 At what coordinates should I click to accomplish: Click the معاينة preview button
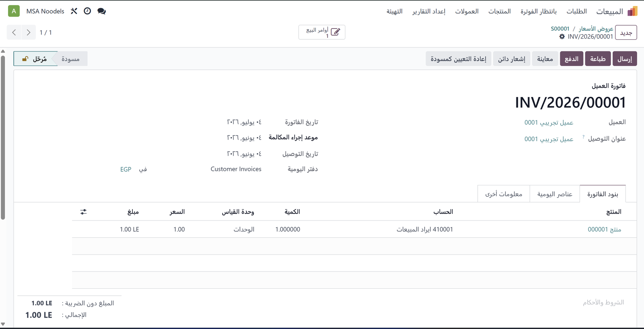click(545, 59)
